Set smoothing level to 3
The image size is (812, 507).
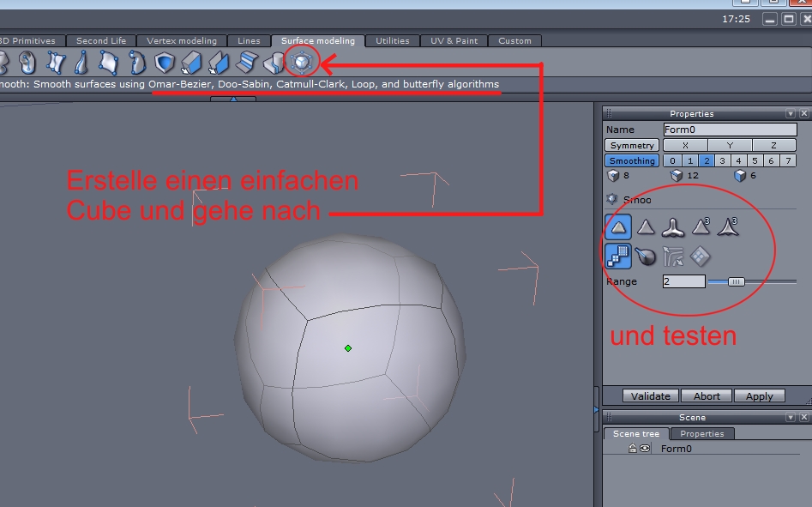[723, 161]
